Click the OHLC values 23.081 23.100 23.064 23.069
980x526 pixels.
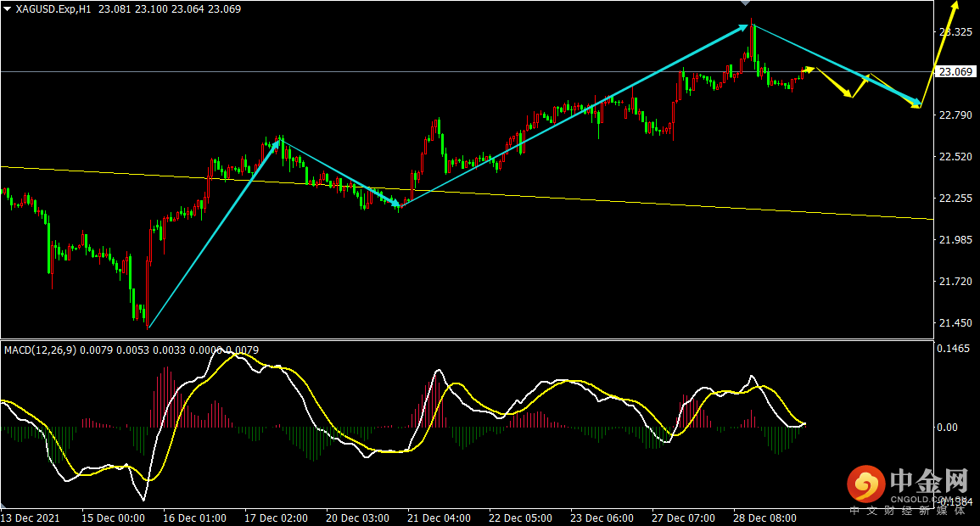[170, 9]
